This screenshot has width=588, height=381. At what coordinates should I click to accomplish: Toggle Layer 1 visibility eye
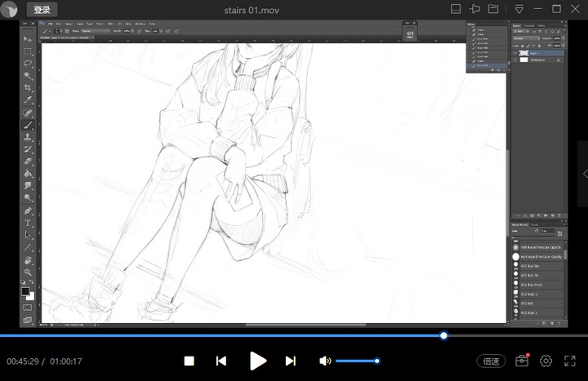coord(515,53)
